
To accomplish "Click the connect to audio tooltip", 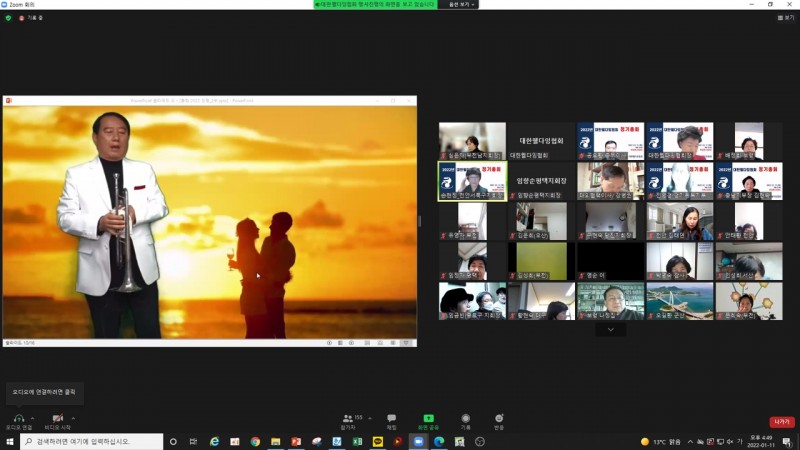I will 43,392.
